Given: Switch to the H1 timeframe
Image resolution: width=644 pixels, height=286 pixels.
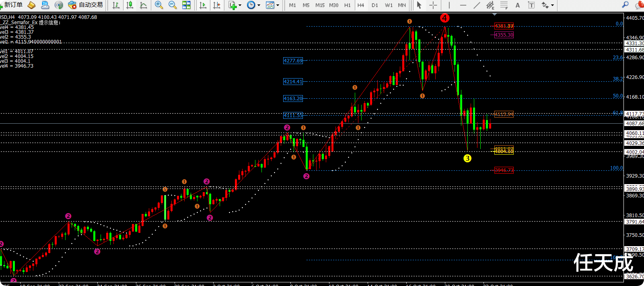Looking at the screenshot, I should [348, 5].
